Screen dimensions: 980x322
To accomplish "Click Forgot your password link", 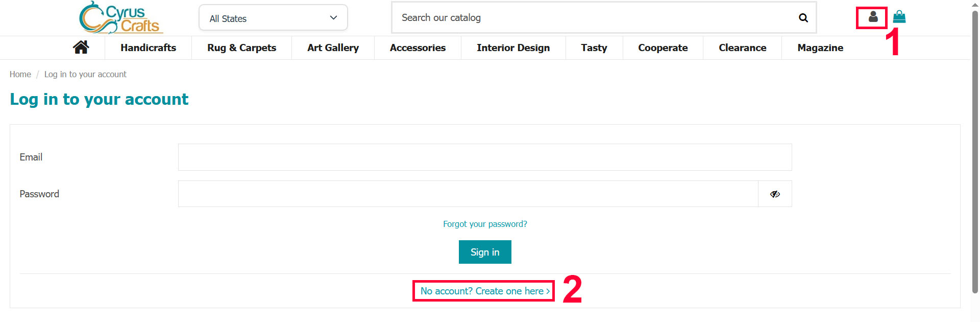I will coord(485,224).
